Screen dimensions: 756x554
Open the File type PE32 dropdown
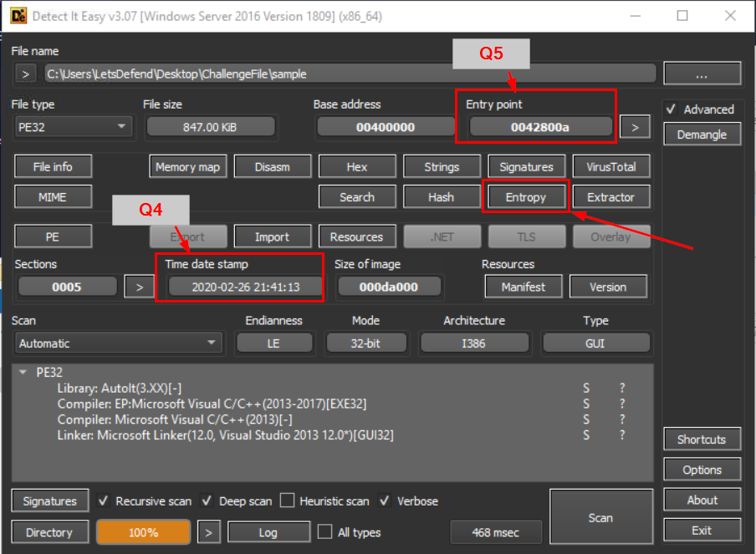coord(74,127)
